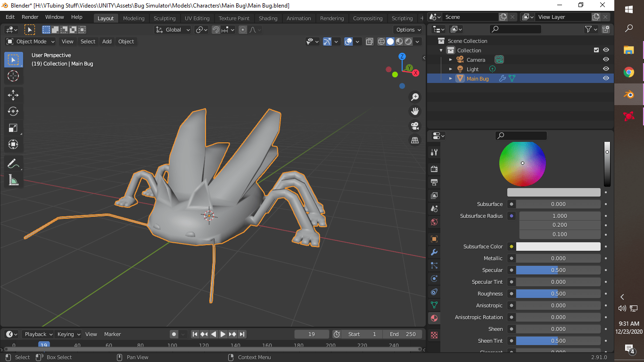Open the Render menu in the top bar
The height and width of the screenshot is (362, 644).
[x=30, y=16]
